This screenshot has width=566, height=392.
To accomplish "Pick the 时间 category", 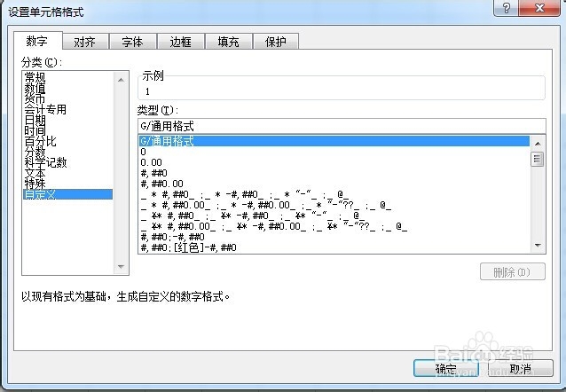I will pos(67,130).
